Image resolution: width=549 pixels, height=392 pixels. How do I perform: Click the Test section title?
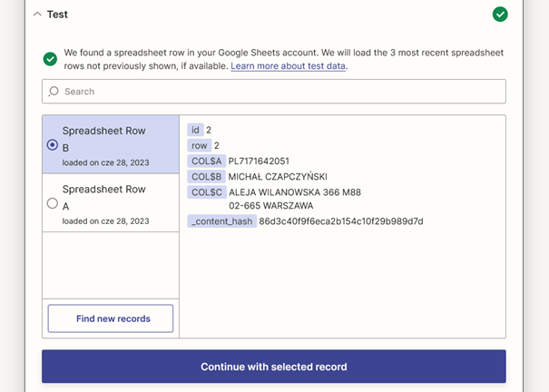click(x=57, y=15)
